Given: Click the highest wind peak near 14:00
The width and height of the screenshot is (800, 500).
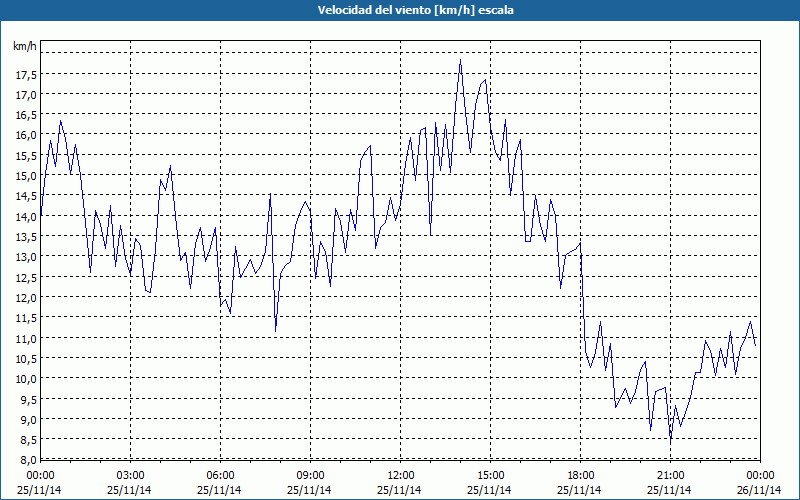Looking at the screenshot, I should [460, 60].
